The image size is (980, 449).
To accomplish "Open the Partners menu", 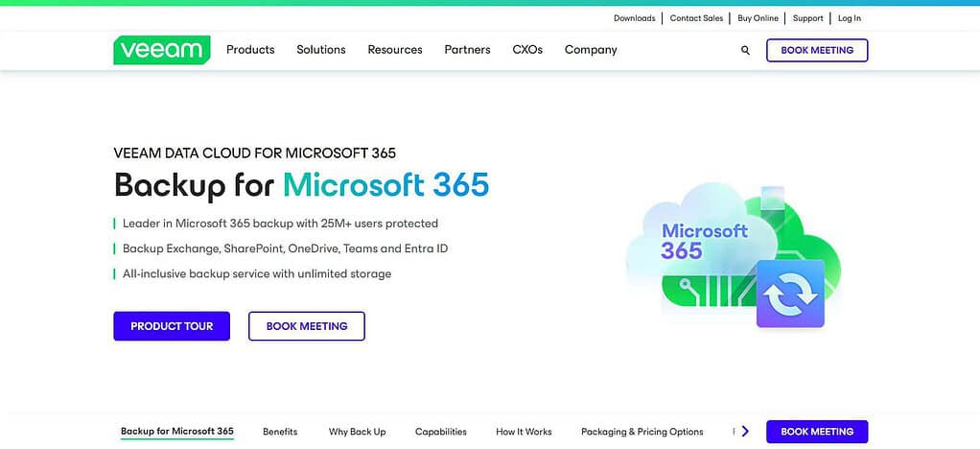I will pos(468,50).
